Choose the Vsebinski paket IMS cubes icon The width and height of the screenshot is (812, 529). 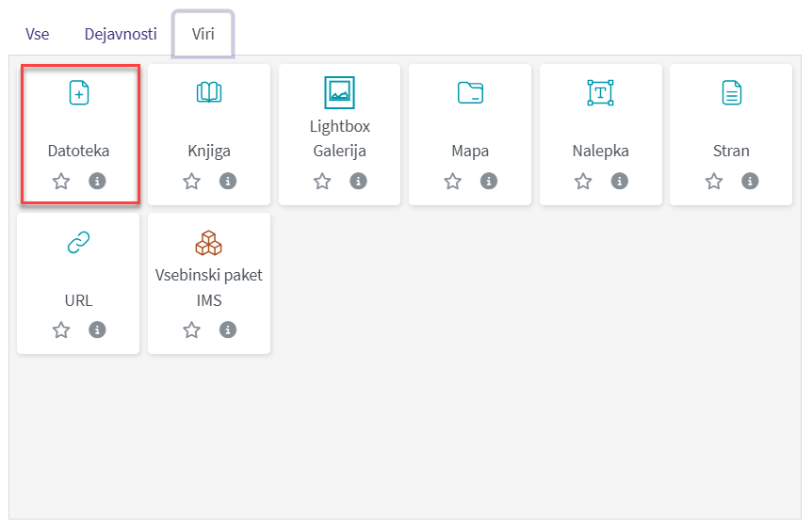click(209, 243)
